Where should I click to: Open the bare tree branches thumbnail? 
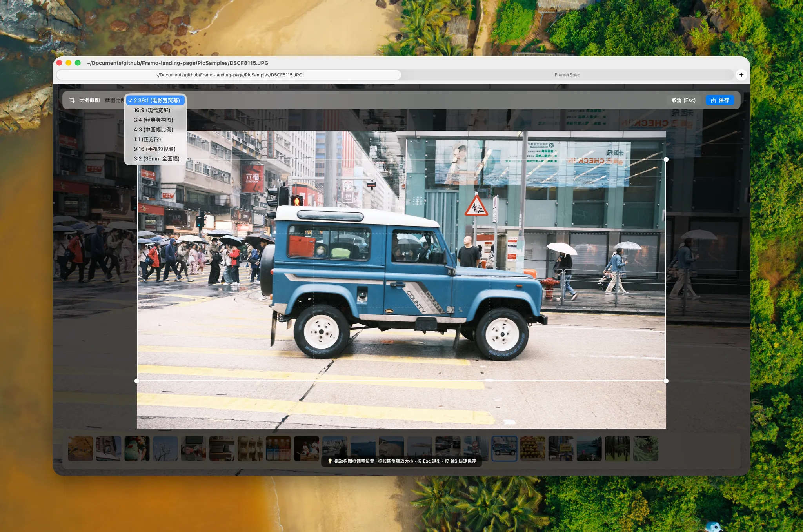165,448
